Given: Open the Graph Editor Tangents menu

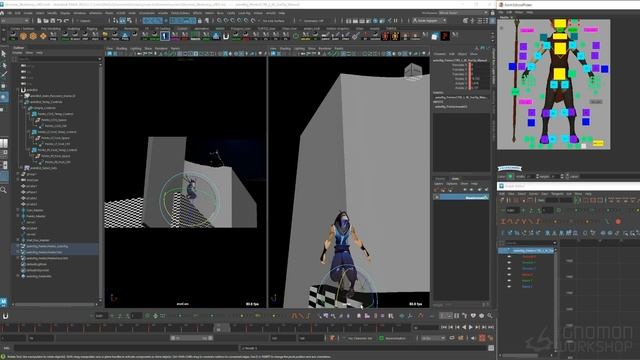Looking at the screenshot, I should [557, 194].
